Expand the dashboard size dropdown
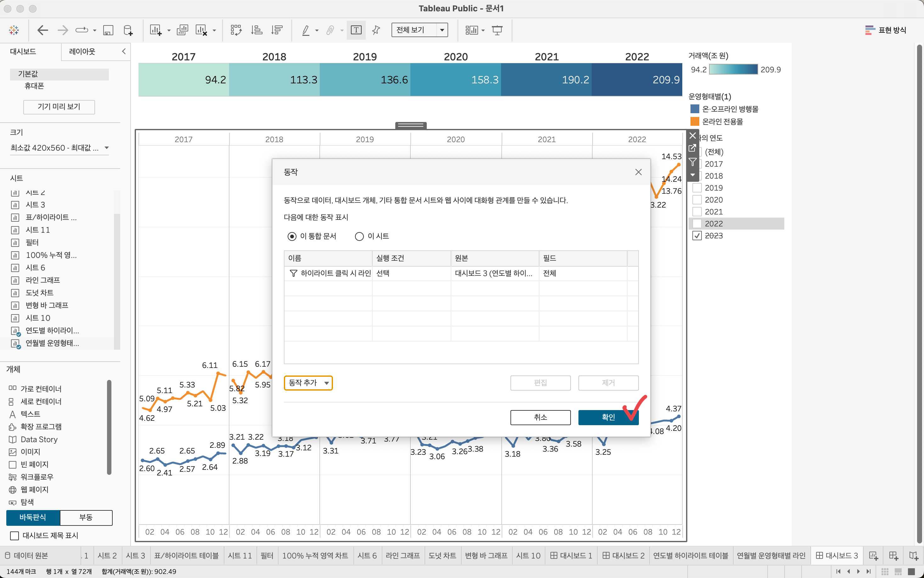 pos(107,148)
